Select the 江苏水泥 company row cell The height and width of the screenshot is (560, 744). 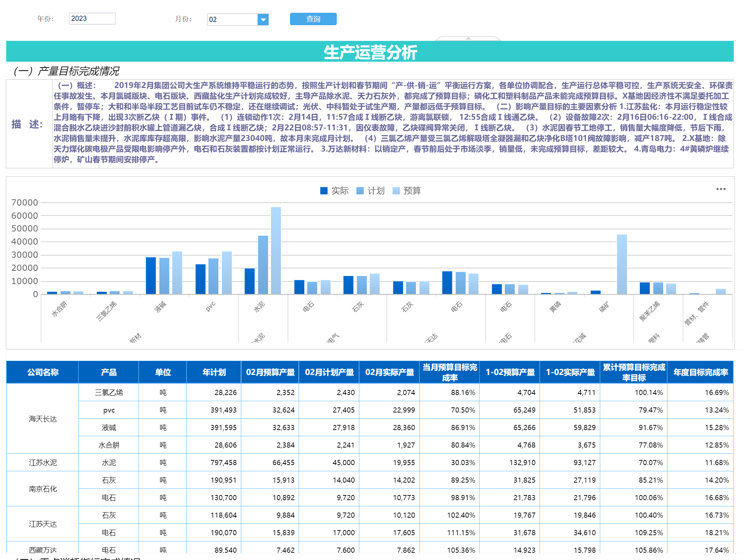pos(42,463)
